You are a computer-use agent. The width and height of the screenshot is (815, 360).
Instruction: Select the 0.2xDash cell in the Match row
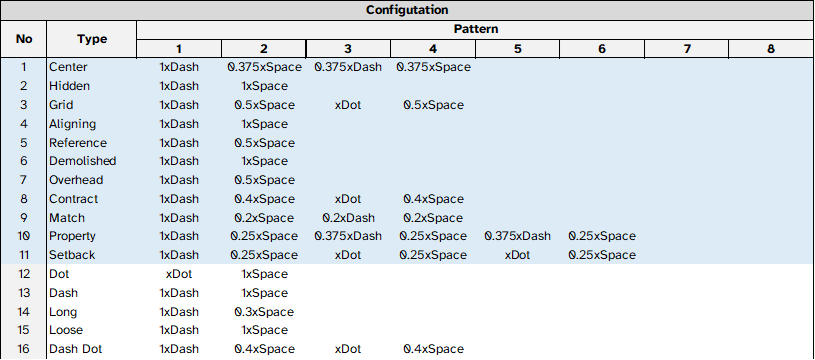(348, 218)
